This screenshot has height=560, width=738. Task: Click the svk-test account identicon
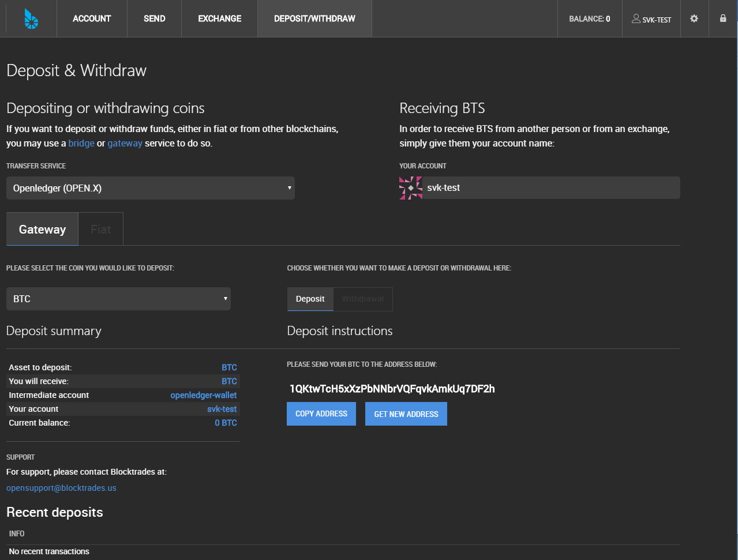(x=411, y=188)
